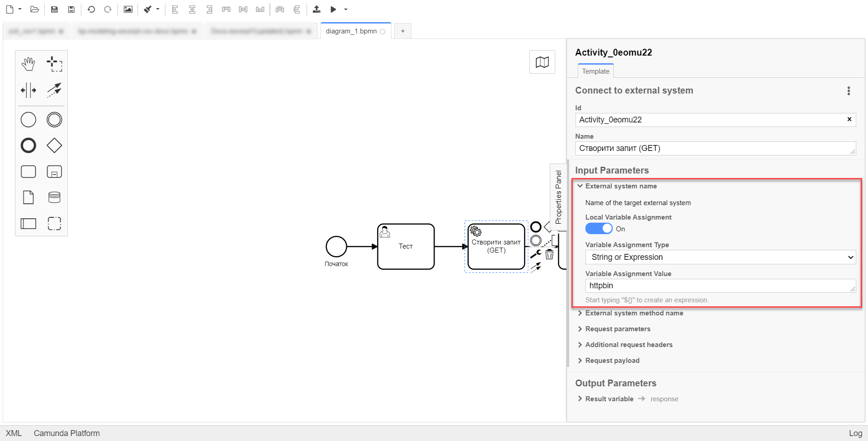Clear the Id field with X
Screen dimensions: 868x441
pos(849,119)
